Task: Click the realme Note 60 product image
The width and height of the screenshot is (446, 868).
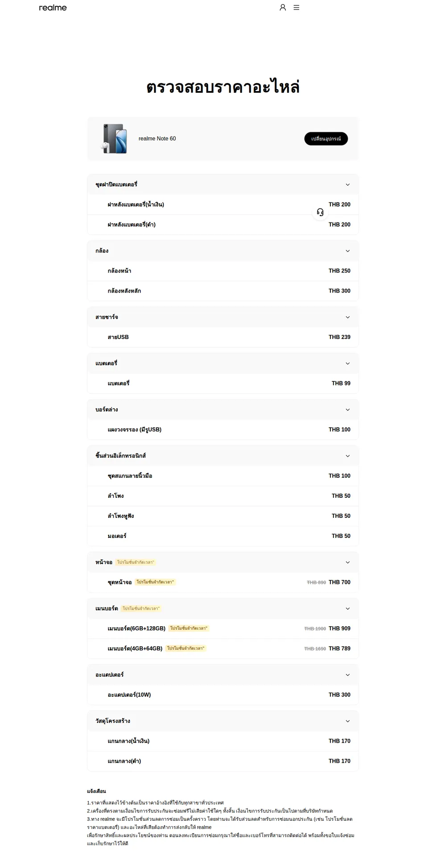Action: click(114, 139)
